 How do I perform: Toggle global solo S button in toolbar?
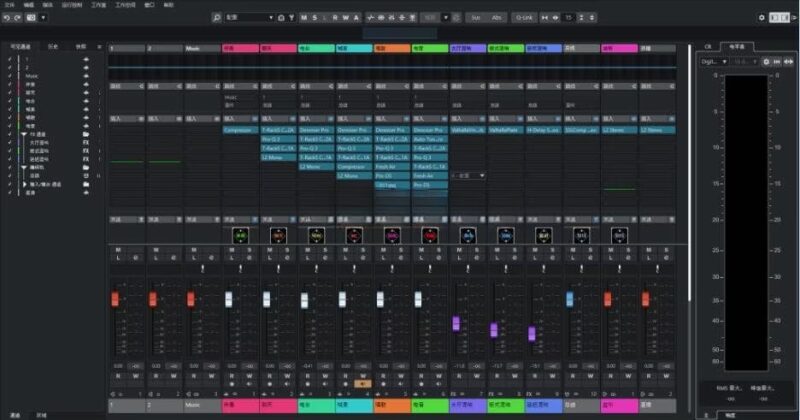315,17
